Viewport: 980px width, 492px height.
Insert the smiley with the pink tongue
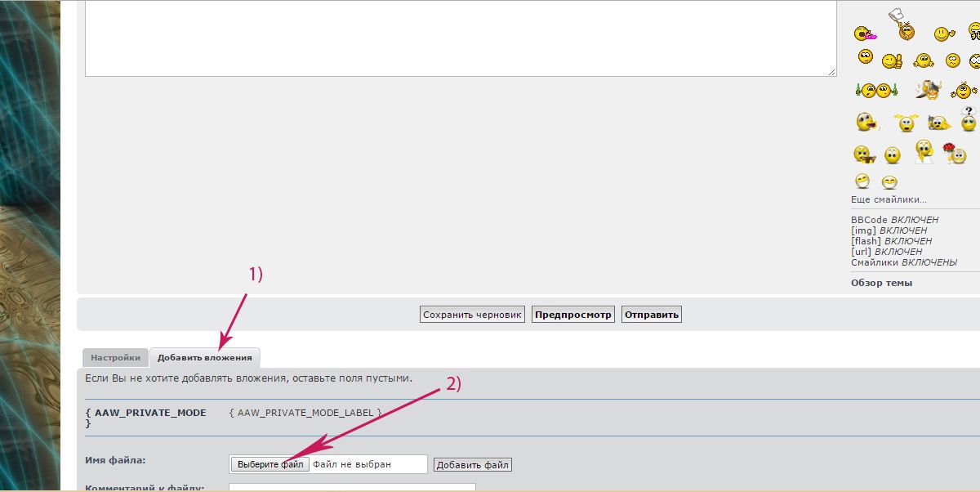coord(864,34)
